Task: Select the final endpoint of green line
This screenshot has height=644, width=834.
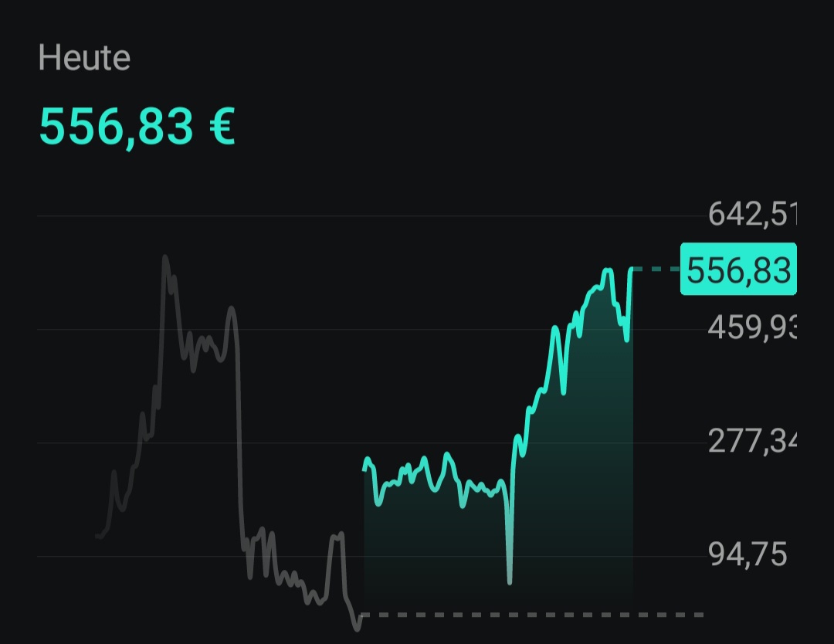Action: click(x=632, y=269)
